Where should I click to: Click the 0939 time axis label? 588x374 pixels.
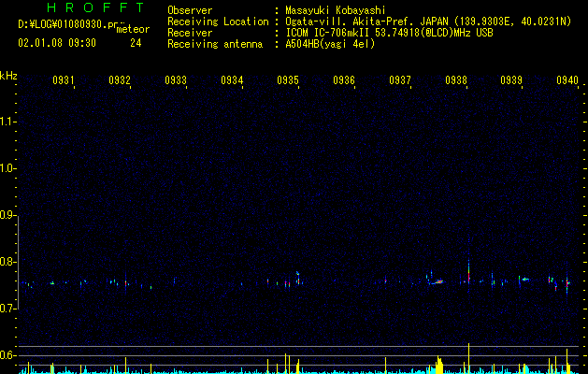511,79
